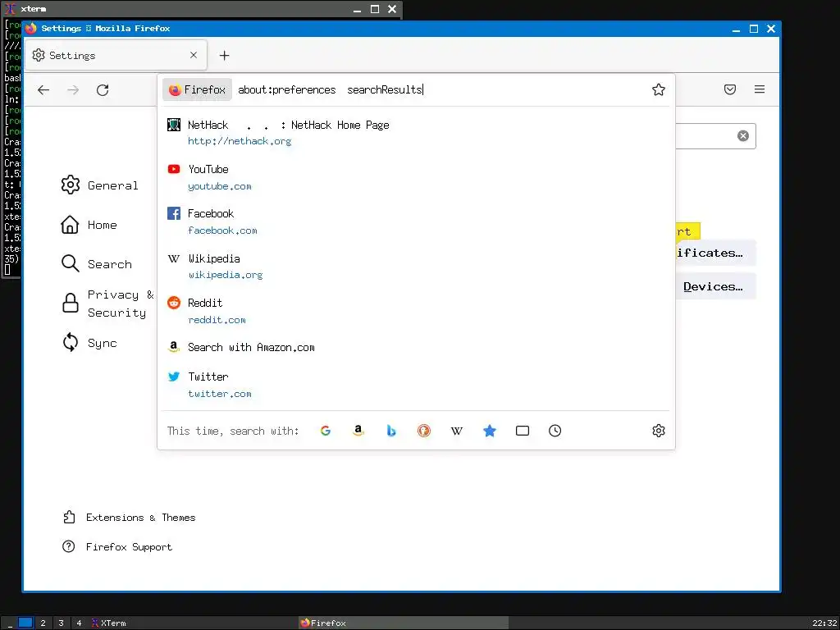The height and width of the screenshot is (630, 840).
Task: Search this time with Google
Action: coord(325,431)
